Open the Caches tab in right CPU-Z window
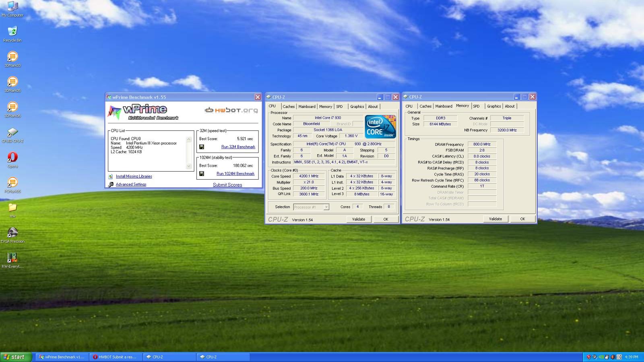 425,106
